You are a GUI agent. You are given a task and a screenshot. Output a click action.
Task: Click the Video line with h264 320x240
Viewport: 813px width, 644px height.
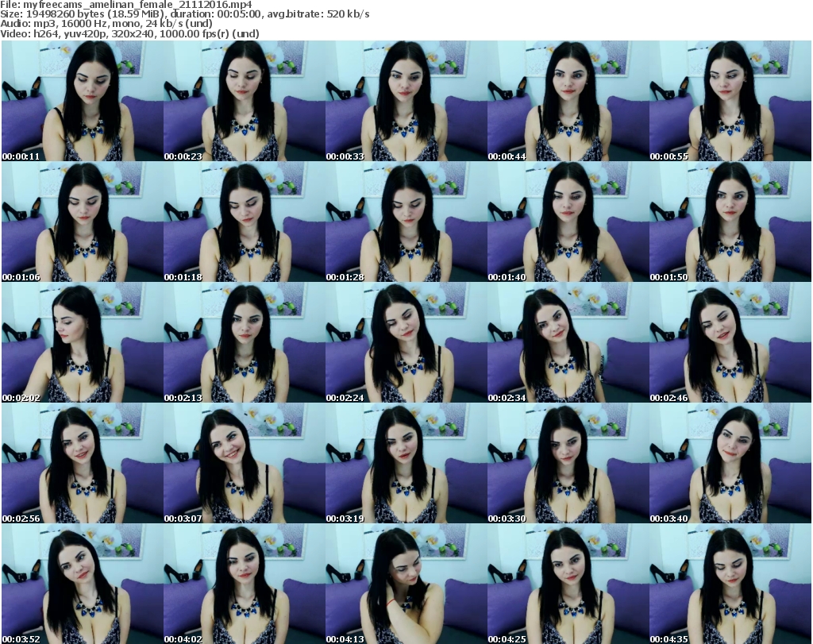pyautogui.click(x=129, y=33)
